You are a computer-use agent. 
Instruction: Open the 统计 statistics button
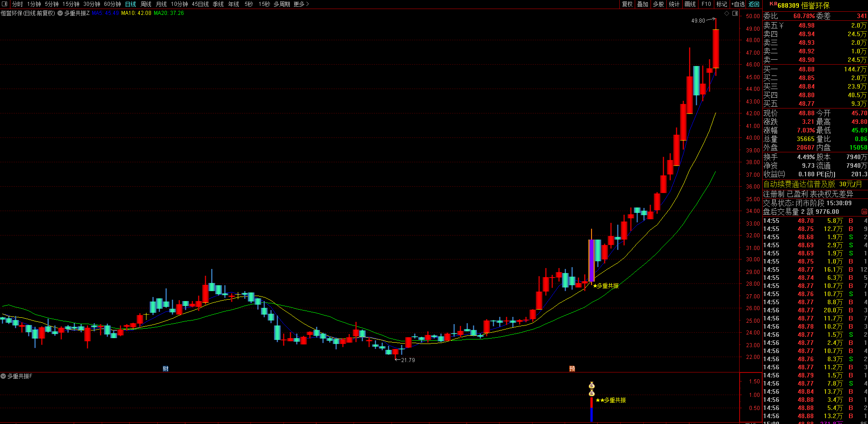tap(674, 4)
